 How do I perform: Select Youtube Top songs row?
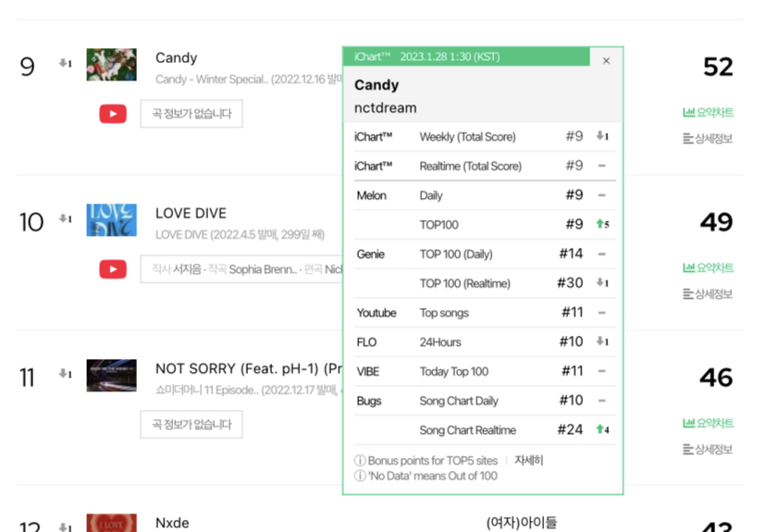coord(485,313)
